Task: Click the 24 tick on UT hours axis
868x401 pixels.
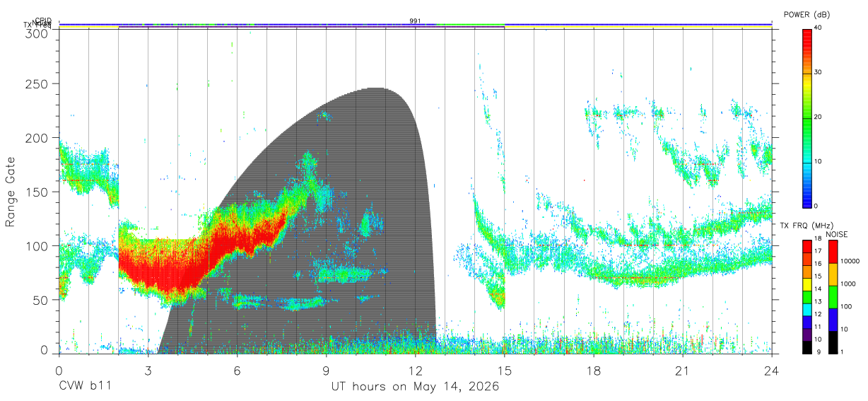Action: pyautogui.click(x=771, y=370)
